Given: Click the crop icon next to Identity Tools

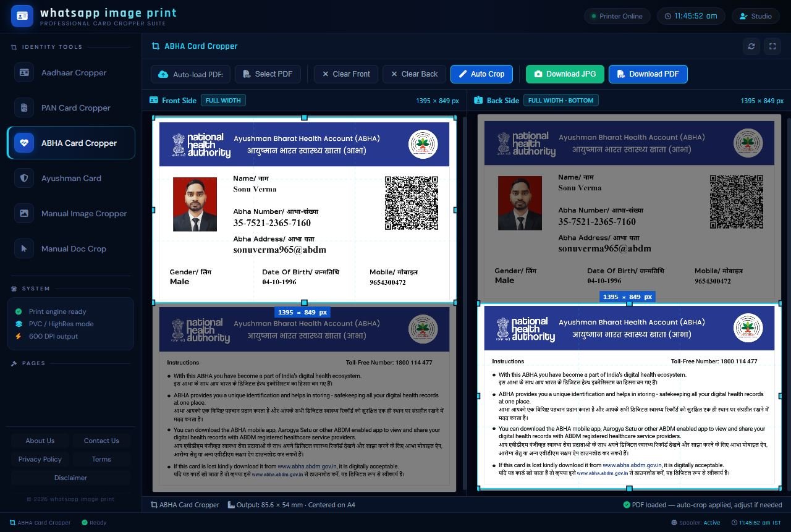Looking at the screenshot, I should click(14, 47).
